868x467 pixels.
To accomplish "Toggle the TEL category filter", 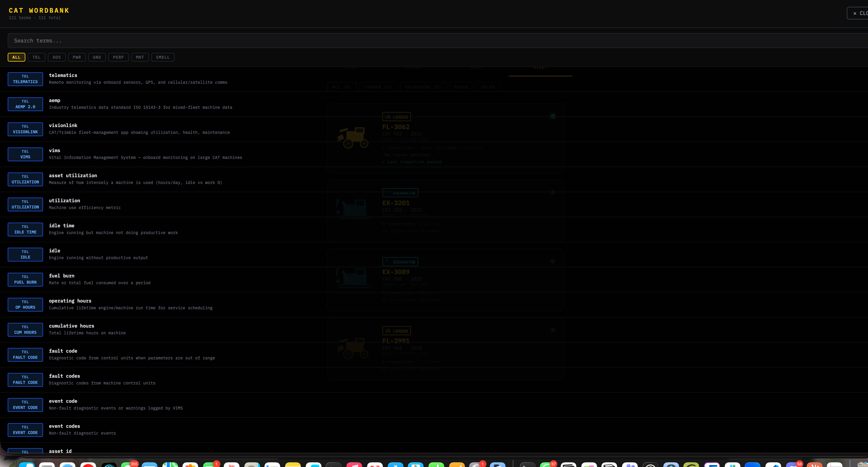I will point(36,57).
